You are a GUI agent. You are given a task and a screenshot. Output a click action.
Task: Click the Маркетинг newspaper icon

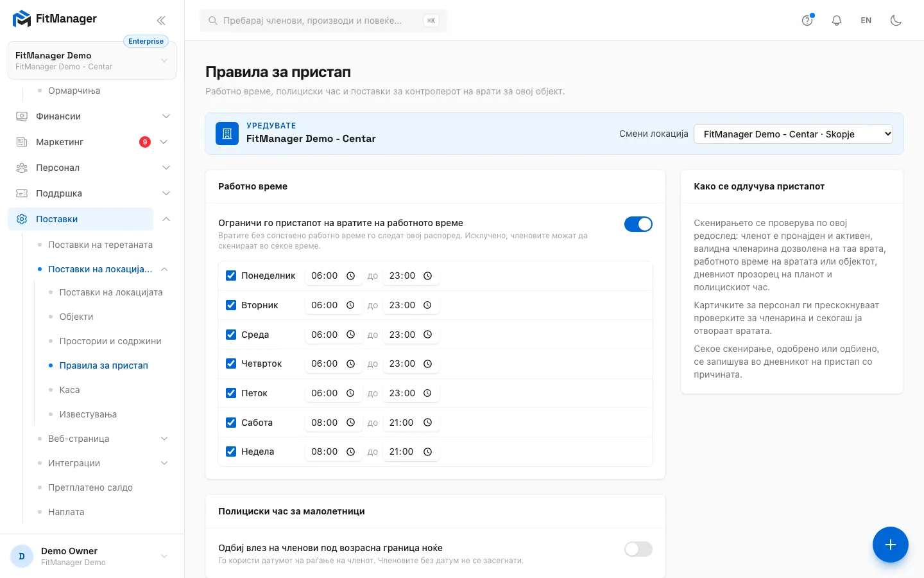click(22, 142)
